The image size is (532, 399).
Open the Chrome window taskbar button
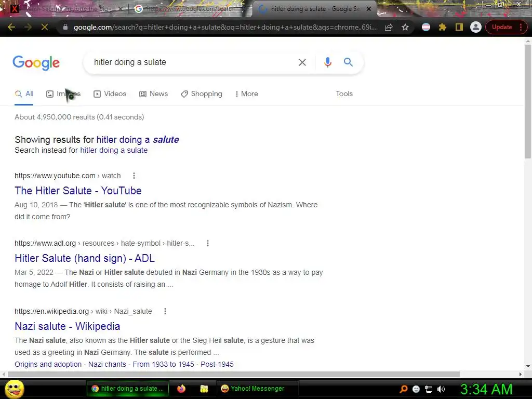[127, 389]
